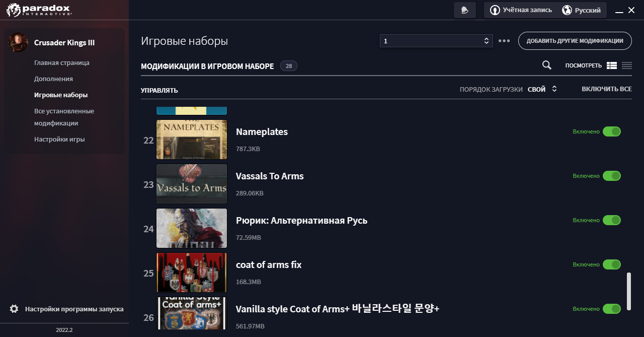Disable the Nameplates mod toggle
This screenshot has width=644, height=337.
click(612, 131)
